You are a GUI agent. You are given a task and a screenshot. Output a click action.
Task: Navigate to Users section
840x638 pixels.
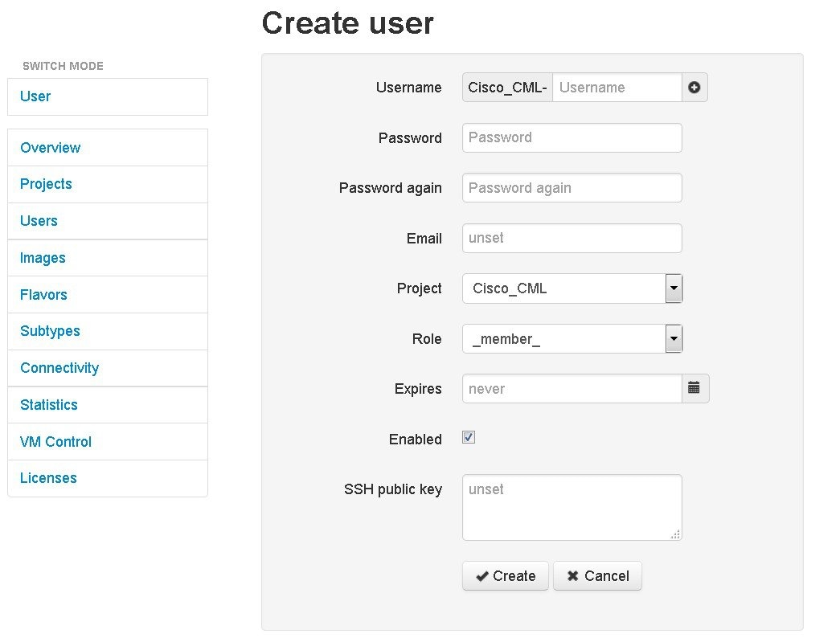coord(39,221)
